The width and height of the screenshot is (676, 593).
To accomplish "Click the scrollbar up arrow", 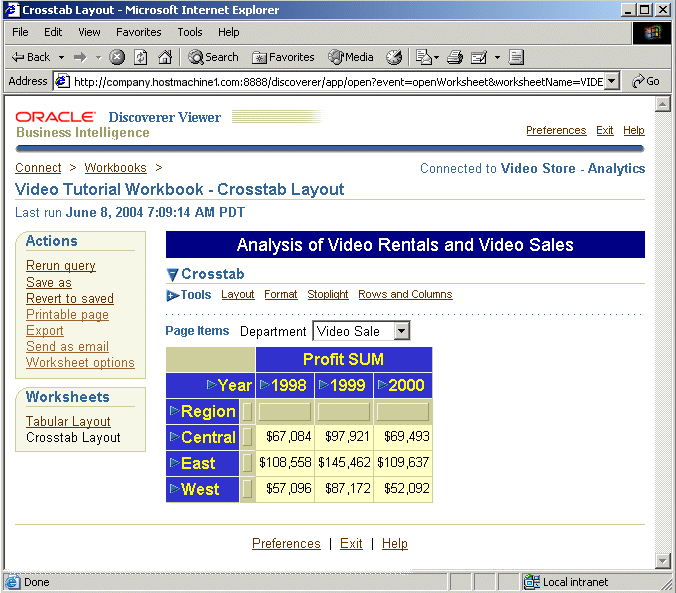I will point(663,104).
